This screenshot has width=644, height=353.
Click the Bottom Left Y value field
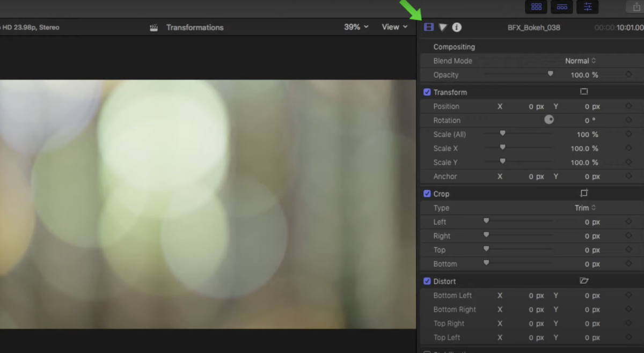pos(592,295)
